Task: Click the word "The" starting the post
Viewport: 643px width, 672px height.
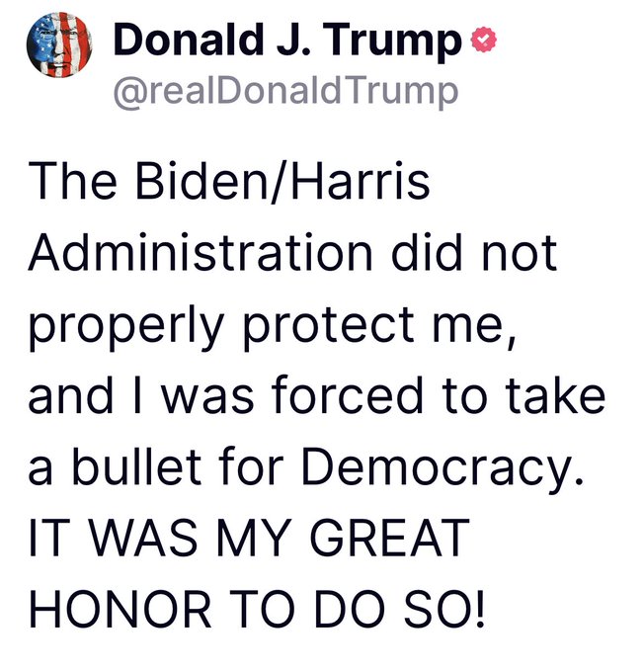Action: 72,181
